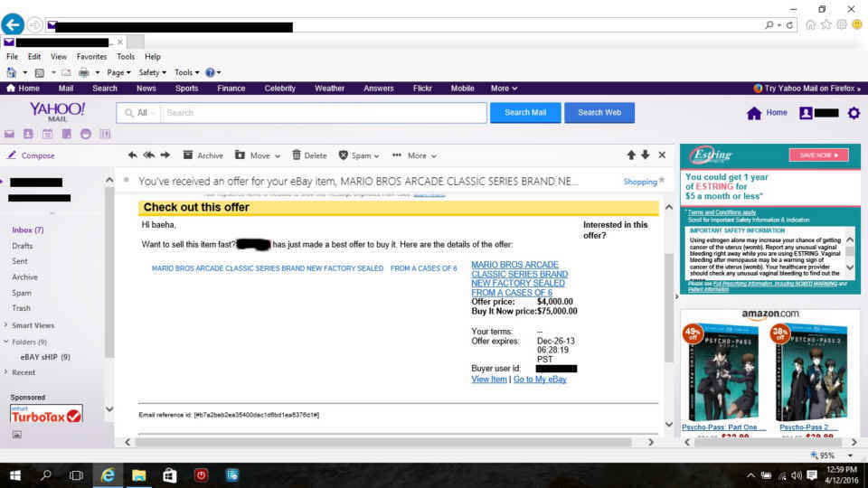This screenshot has width=868, height=488.
Task: Open the help question mark icon
Action: coord(210,72)
